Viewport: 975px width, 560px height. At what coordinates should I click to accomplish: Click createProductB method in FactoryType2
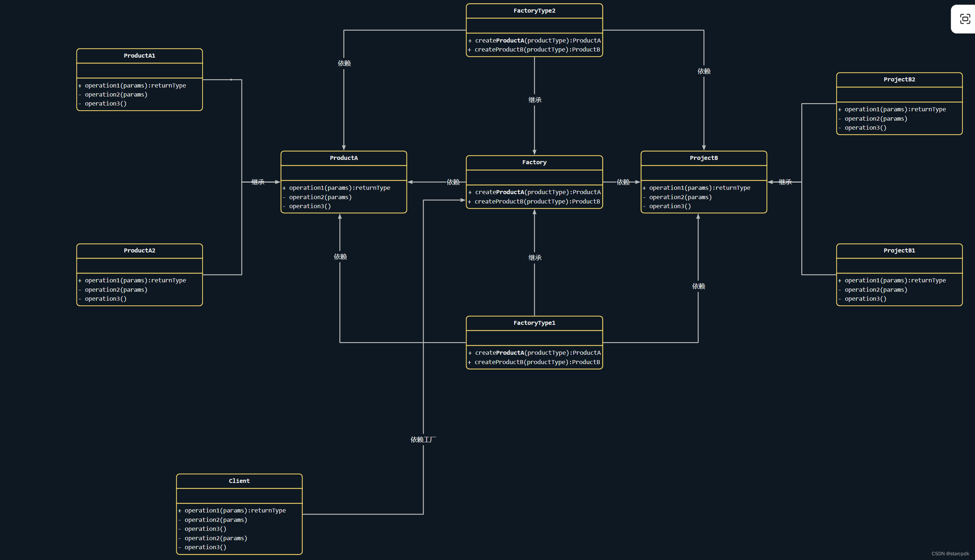(x=534, y=50)
